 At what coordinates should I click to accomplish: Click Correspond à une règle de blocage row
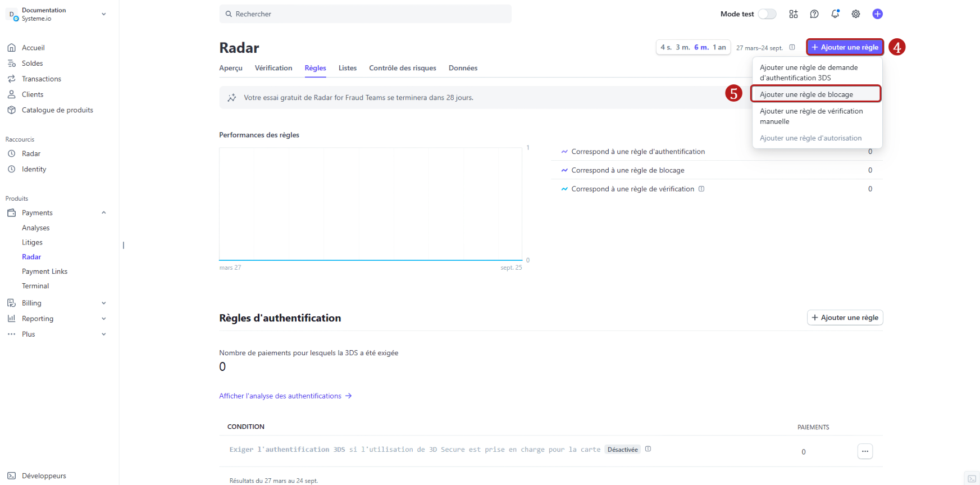[x=717, y=170]
